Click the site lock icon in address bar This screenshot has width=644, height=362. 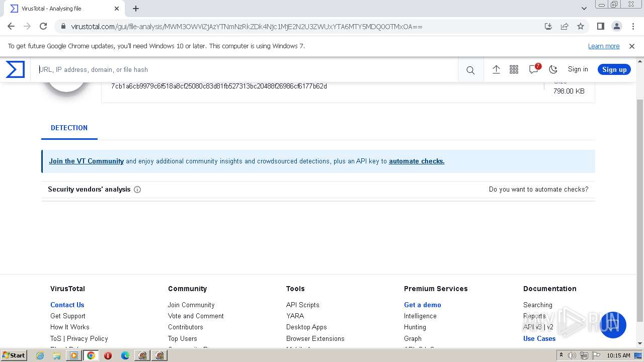pyautogui.click(x=63, y=26)
